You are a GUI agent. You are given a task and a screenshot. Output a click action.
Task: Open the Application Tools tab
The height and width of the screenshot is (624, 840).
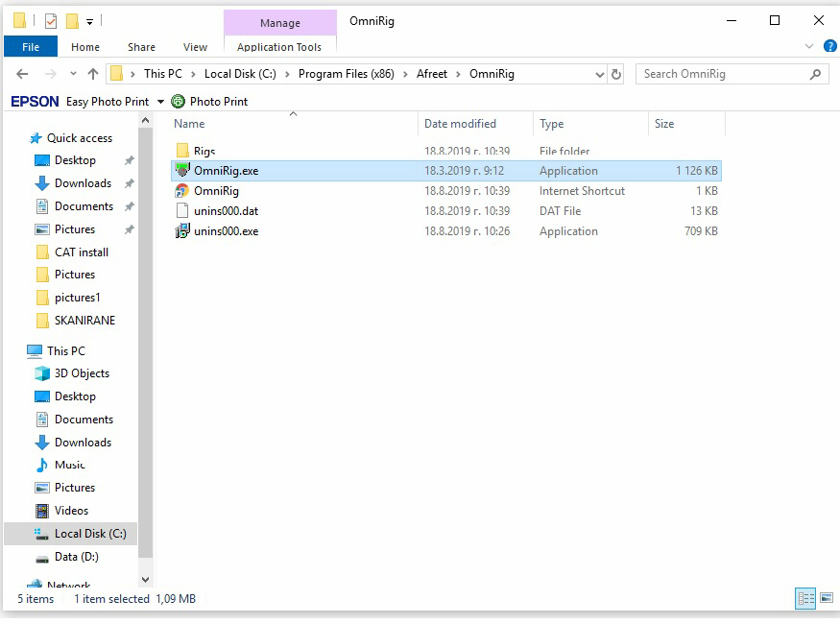click(279, 47)
